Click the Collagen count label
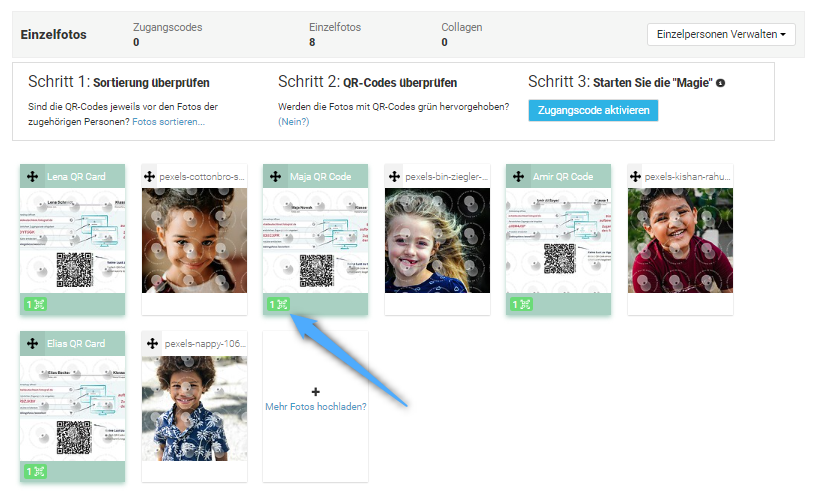The width and height of the screenshot is (814, 499). 462,27
